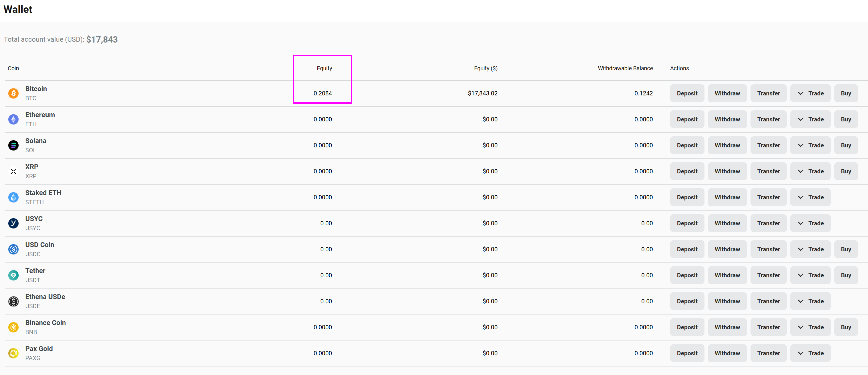Click the Wallet page heading
The image size is (868, 375).
pyautogui.click(x=18, y=9)
